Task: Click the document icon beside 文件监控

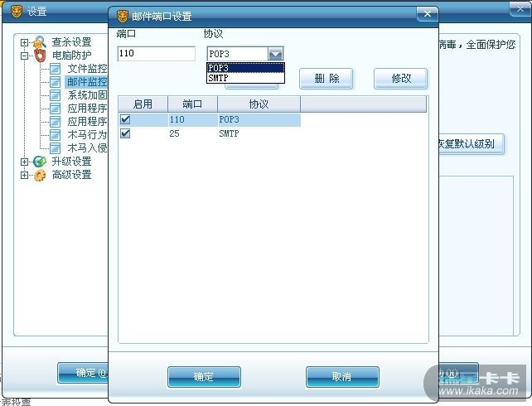Action: [55, 69]
